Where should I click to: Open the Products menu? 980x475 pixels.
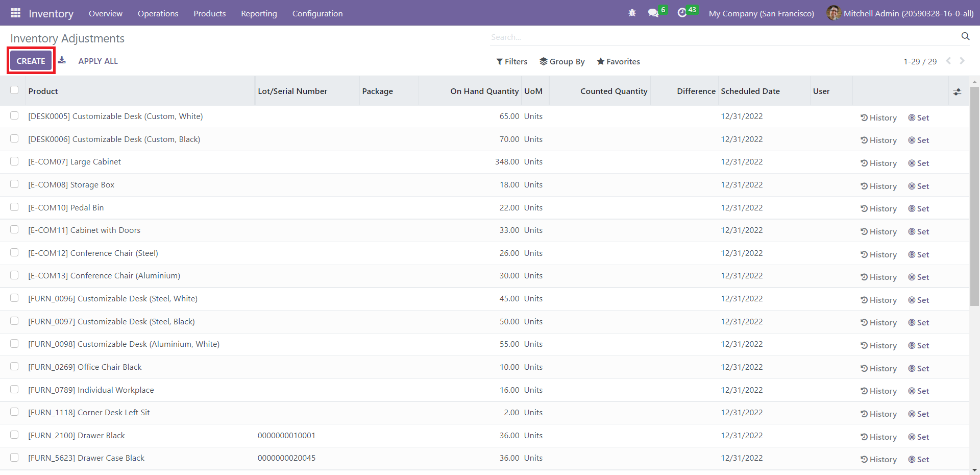pos(209,13)
